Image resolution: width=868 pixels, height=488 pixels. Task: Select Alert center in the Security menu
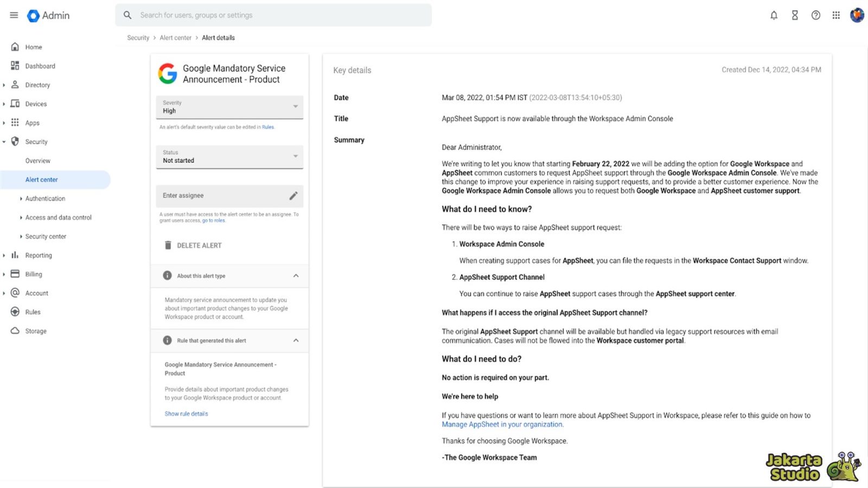tap(42, 179)
